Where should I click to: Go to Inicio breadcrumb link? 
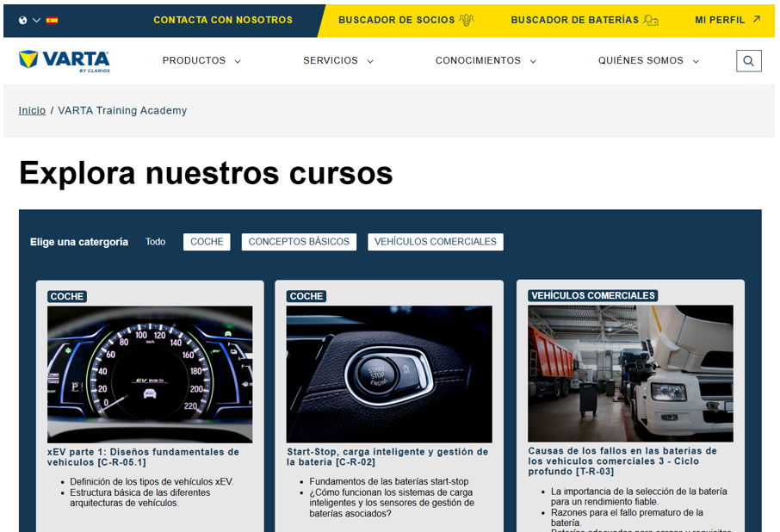pos(32,110)
